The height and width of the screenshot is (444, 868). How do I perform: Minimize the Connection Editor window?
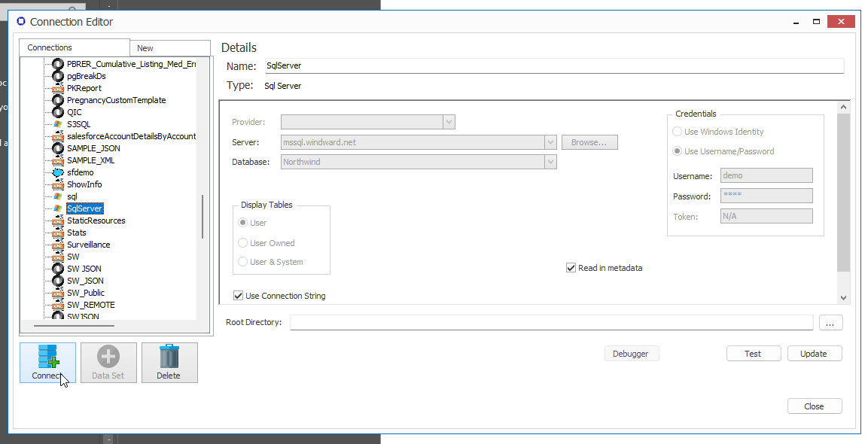tap(796, 22)
